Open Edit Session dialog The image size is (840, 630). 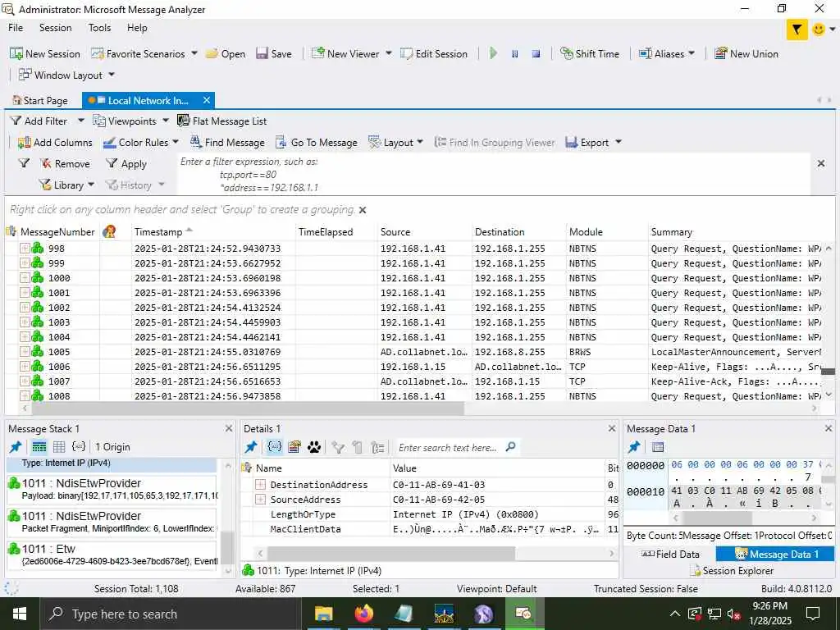[x=434, y=53]
